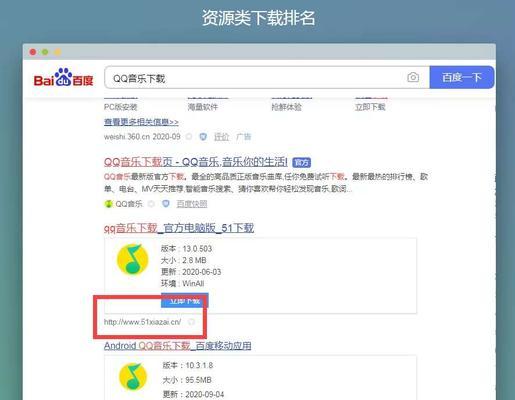Open QQ音乐下载页 official result title
Screen dimensions: 515x400
(196, 162)
